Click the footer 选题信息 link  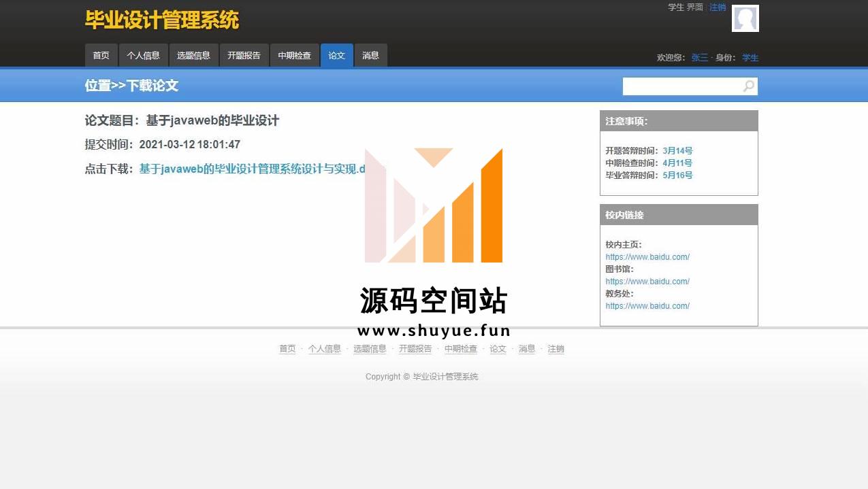point(370,349)
